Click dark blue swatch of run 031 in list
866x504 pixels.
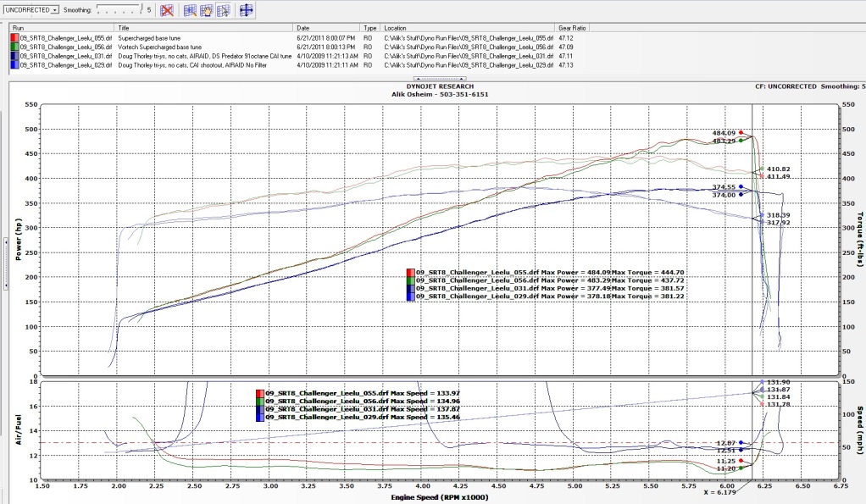coord(14,56)
